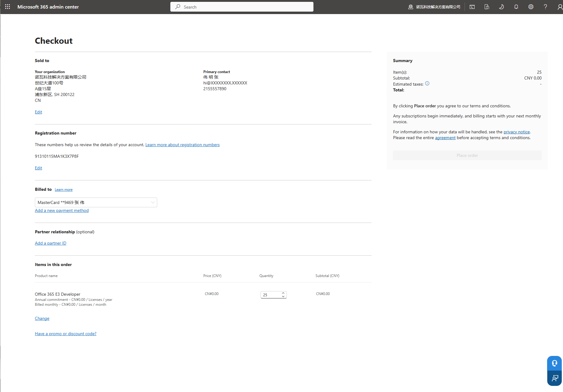Edit the registration number

(x=39, y=168)
